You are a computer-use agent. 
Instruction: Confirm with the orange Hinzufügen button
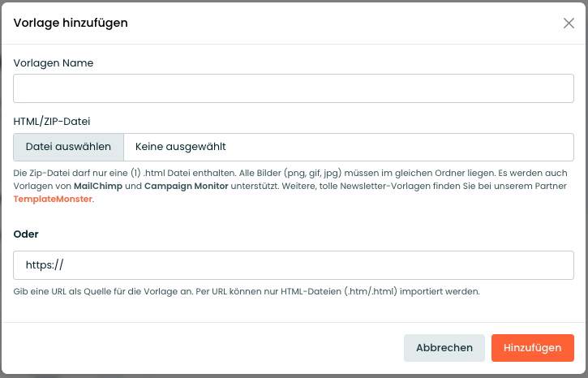[x=533, y=348]
